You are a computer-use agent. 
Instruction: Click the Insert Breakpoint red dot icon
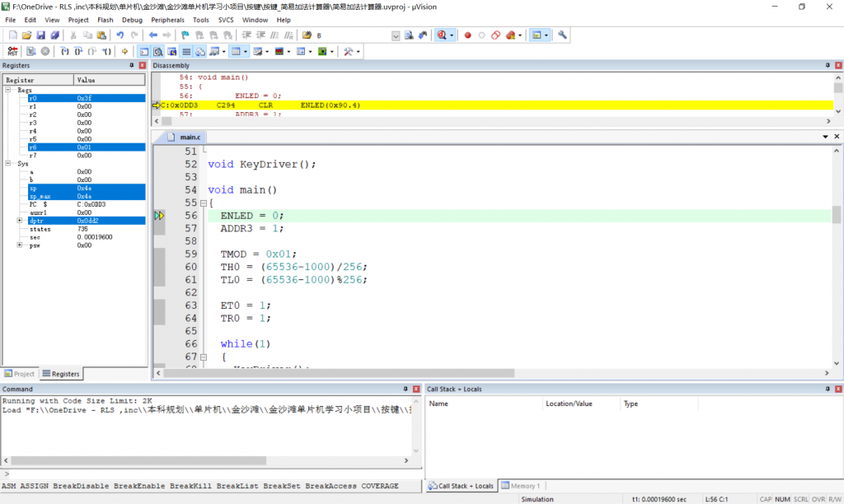(467, 35)
